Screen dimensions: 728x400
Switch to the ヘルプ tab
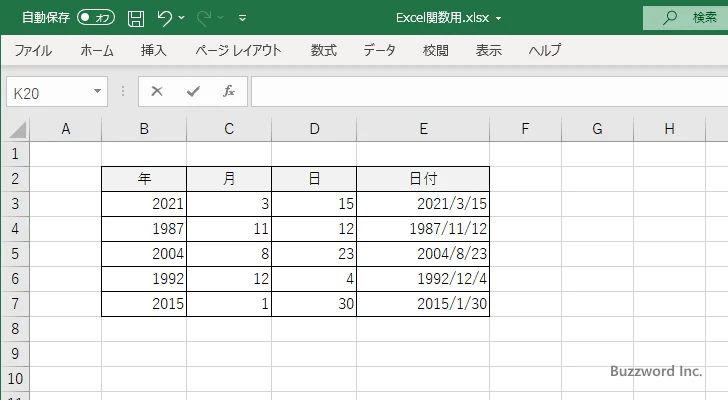(545, 50)
